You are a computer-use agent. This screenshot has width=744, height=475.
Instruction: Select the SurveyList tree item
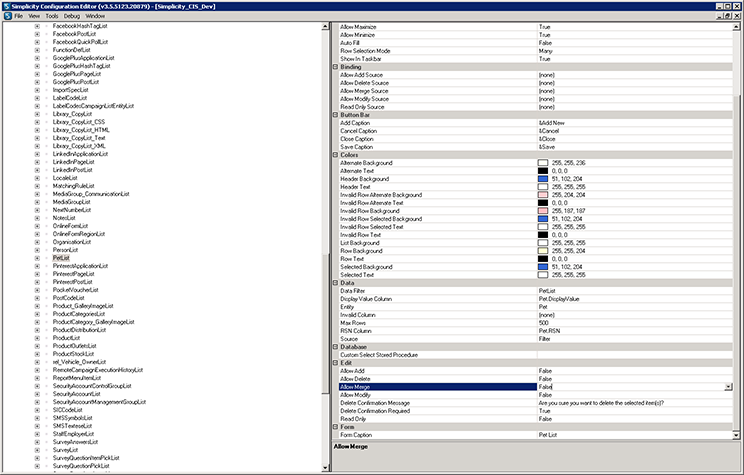[x=66, y=450]
